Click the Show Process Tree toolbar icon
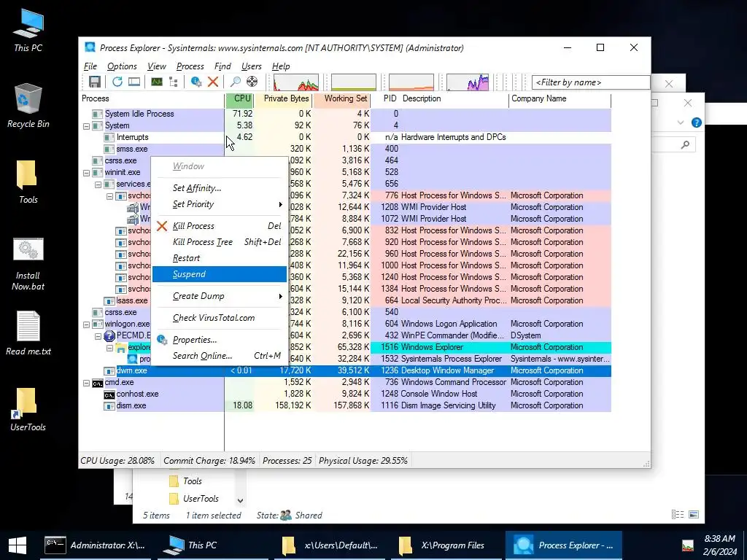 [174, 82]
